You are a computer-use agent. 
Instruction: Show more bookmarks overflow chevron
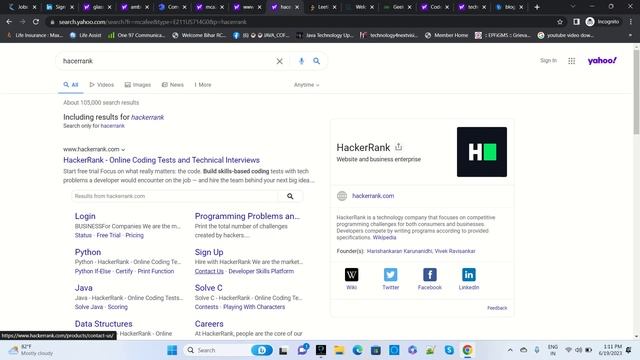point(630,36)
